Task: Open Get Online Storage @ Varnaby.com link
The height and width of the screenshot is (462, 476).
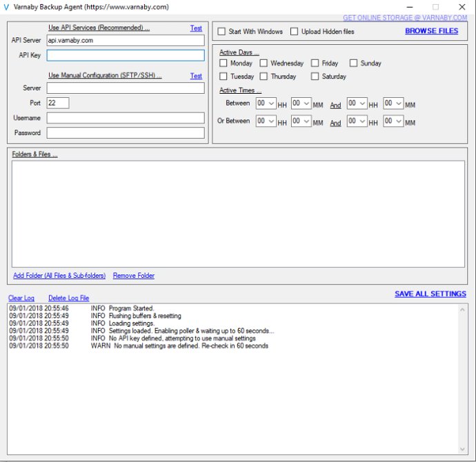Action: point(405,18)
